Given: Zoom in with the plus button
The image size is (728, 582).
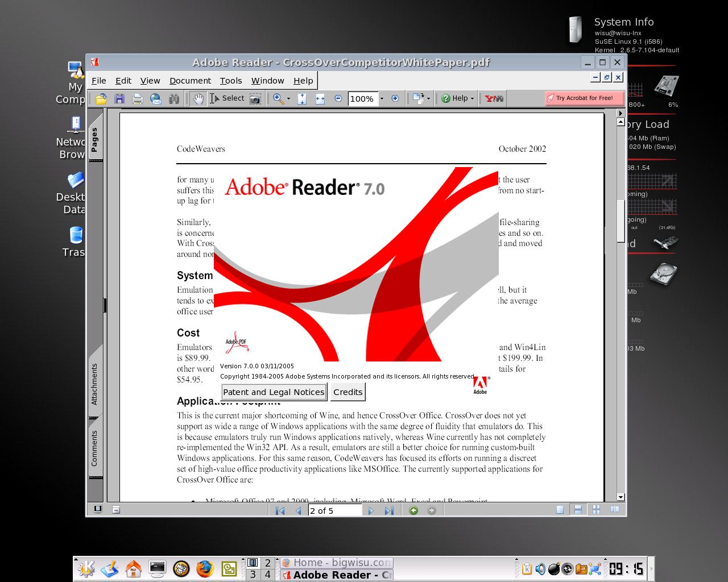Looking at the screenshot, I should (395, 98).
